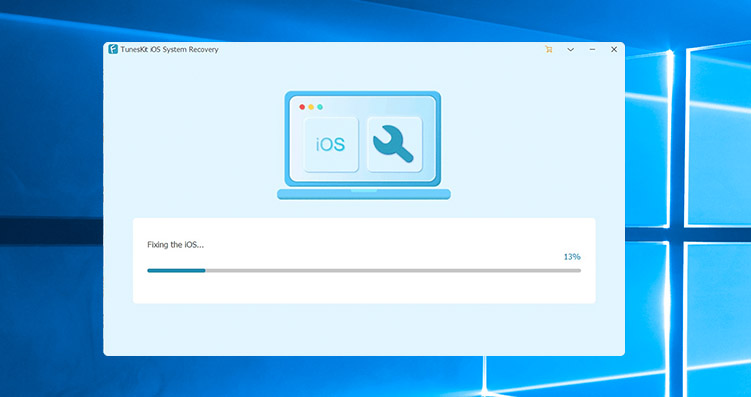Click the "Fixing the iOS..." status text
This screenshot has height=397, width=751.
tap(175, 245)
